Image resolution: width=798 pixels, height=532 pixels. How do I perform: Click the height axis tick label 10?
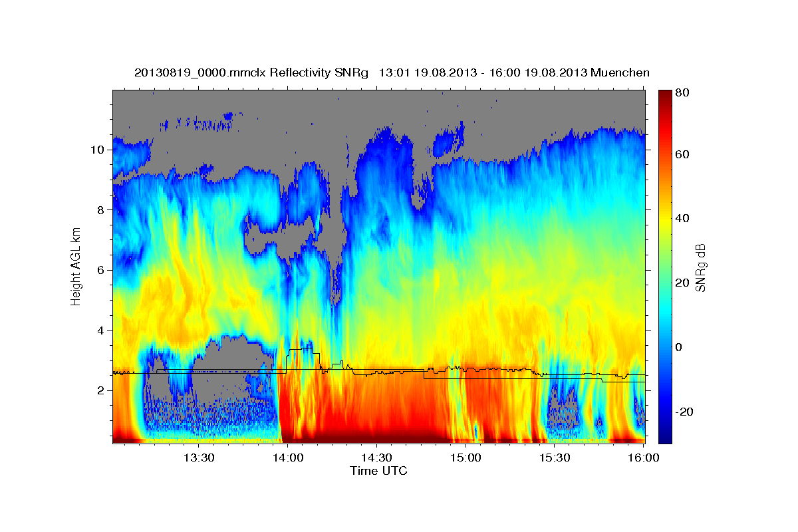click(99, 150)
